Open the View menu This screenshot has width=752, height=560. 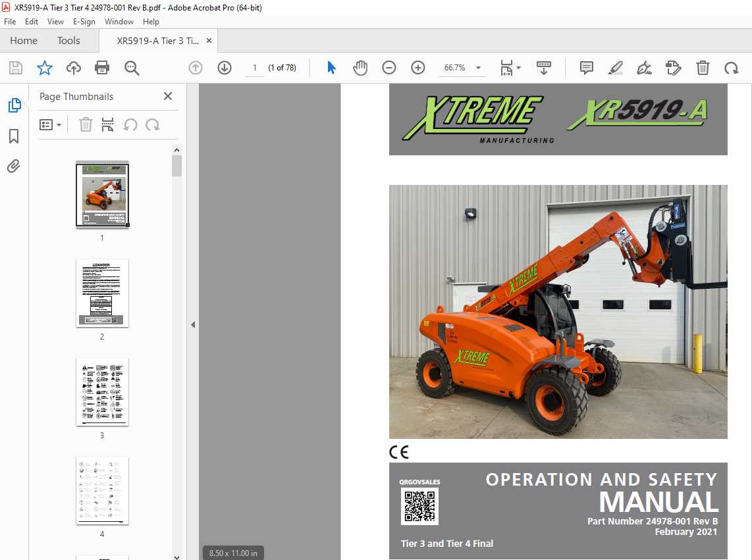[55, 22]
